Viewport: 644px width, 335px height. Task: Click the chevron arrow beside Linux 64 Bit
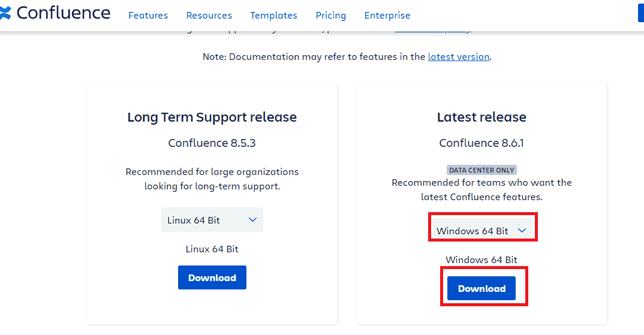tap(252, 220)
